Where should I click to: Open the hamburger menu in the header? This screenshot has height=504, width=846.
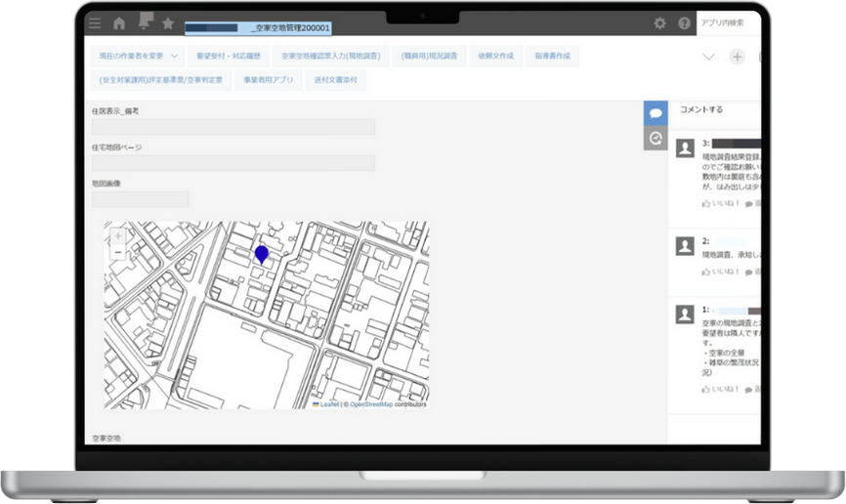tap(94, 23)
